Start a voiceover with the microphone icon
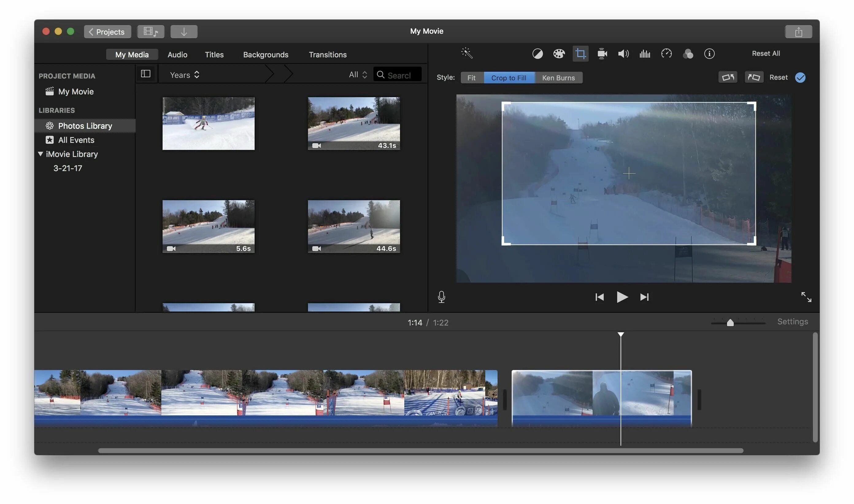The width and height of the screenshot is (854, 504). click(x=441, y=297)
